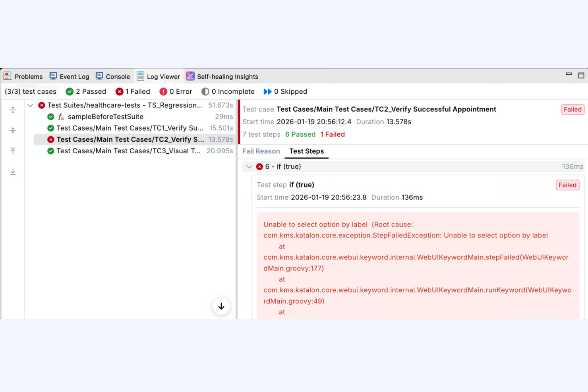Toggle the 2 Passed filter
Viewport: 588px width, 392px height.
coord(86,92)
